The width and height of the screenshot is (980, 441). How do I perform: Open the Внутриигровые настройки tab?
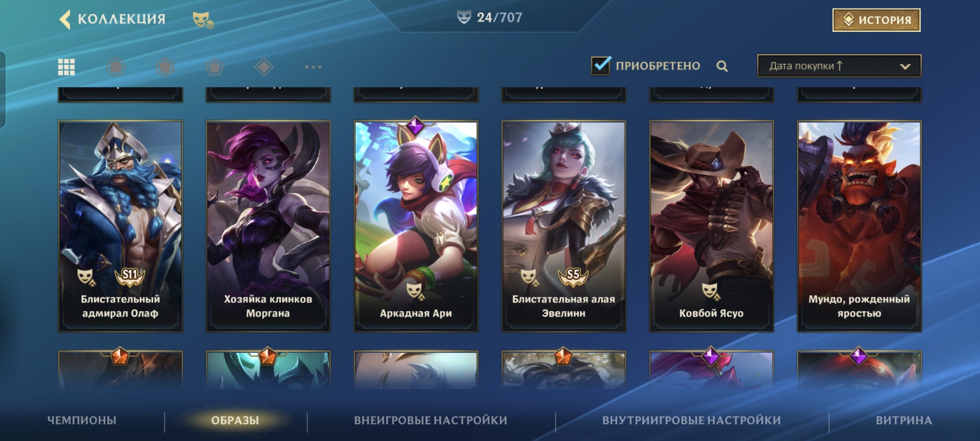(691, 420)
